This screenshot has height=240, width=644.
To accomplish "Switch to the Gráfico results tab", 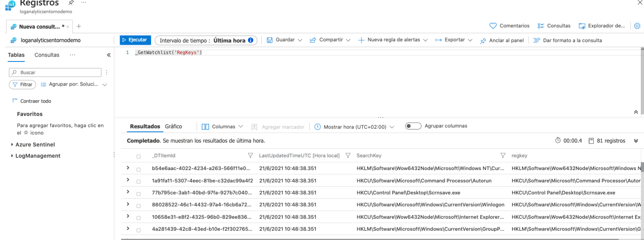I will tap(173, 127).
